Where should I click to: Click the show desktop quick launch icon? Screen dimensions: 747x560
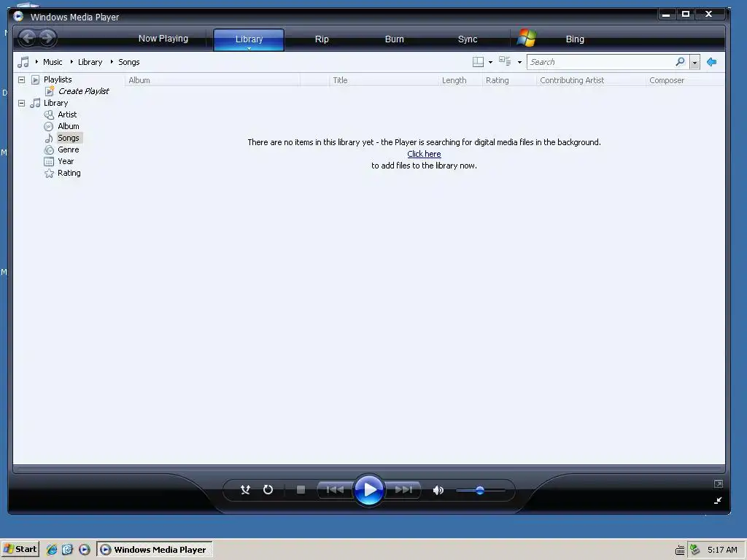(67, 550)
